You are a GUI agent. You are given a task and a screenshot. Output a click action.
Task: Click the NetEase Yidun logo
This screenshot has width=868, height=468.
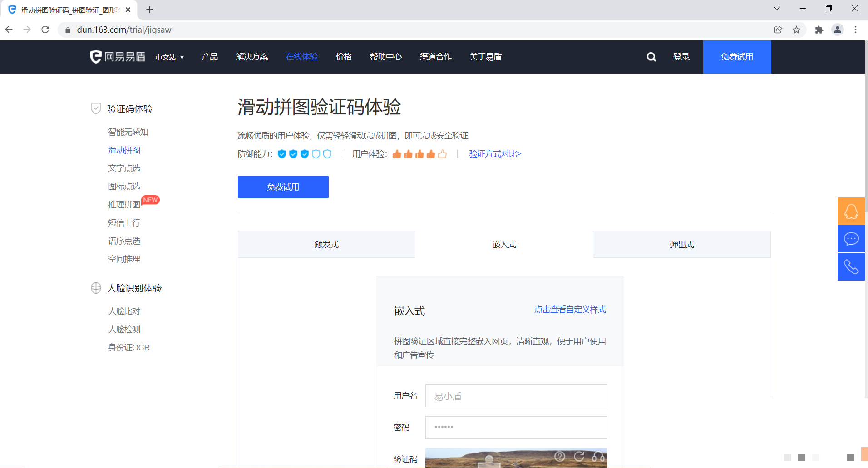tap(118, 57)
